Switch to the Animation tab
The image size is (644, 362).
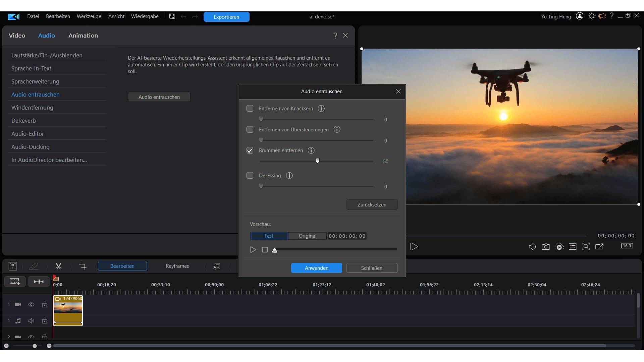tap(83, 36)
